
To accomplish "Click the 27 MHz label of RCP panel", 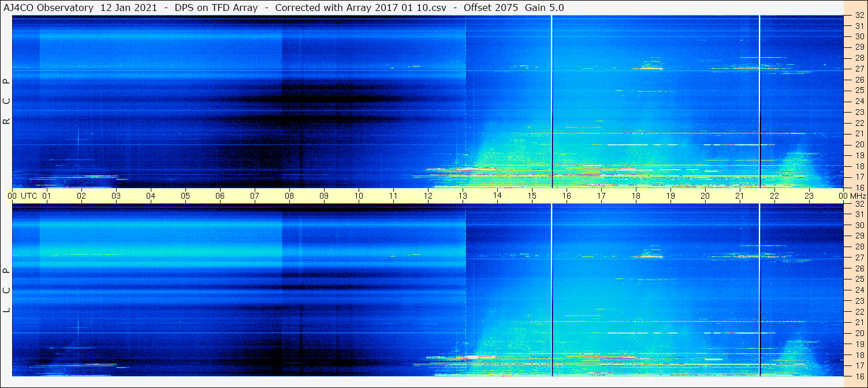I will click(x=859, y=69).
